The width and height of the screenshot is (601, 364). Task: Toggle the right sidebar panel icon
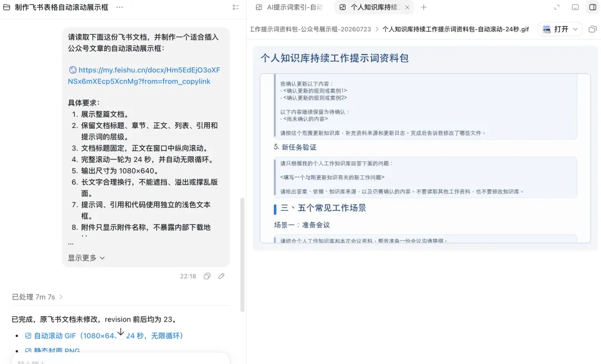click(593, 7)
